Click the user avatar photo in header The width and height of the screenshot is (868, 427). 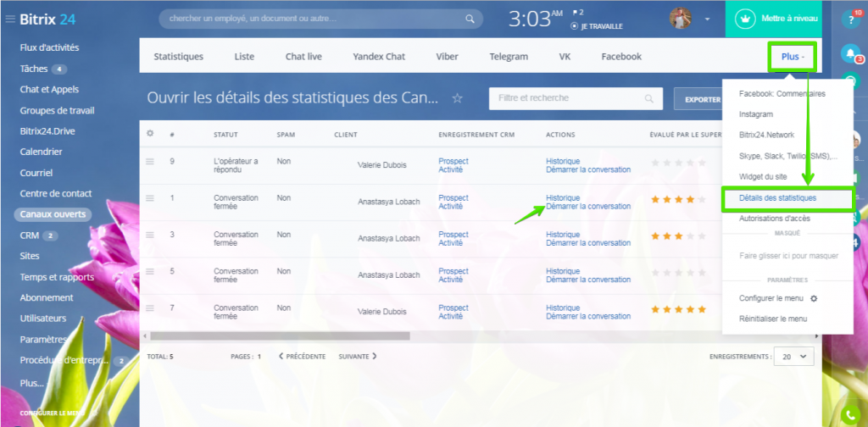coord(681,19)
